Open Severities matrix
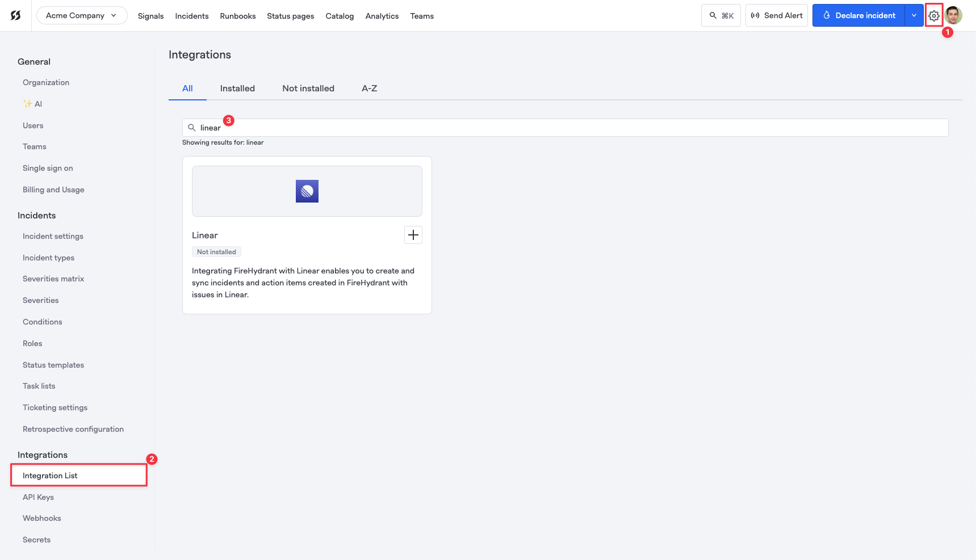 click(x=53, y=279)
